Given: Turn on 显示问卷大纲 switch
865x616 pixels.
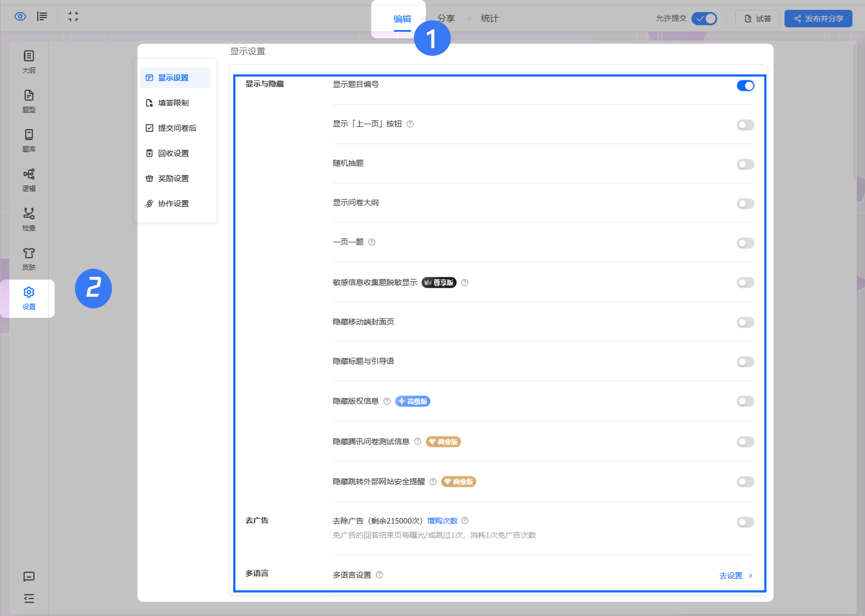Looking at the screenshot, I should click(x=745, y=204).
